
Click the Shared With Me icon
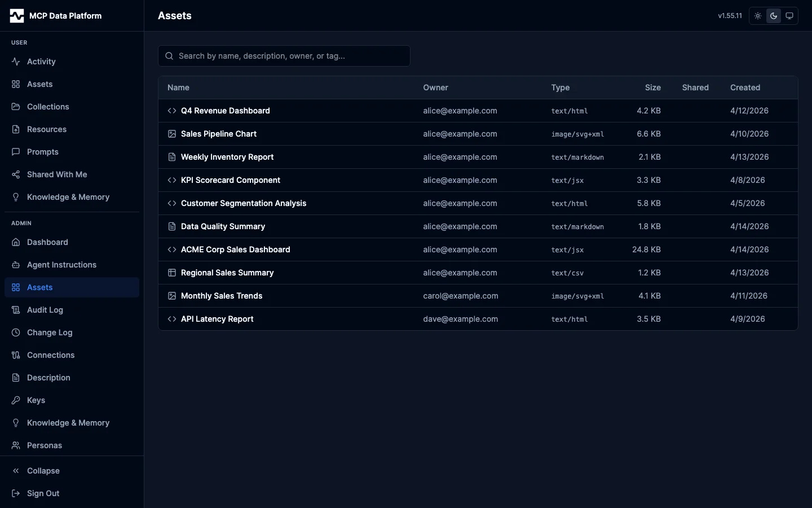pyautogui.click(x=15, y=174)
